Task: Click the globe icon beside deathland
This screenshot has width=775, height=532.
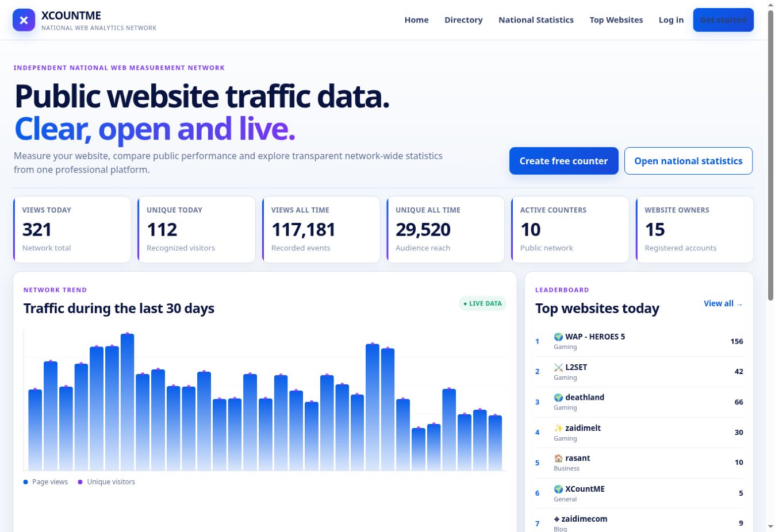Action: pyautogui.click(x=558, y=398)
